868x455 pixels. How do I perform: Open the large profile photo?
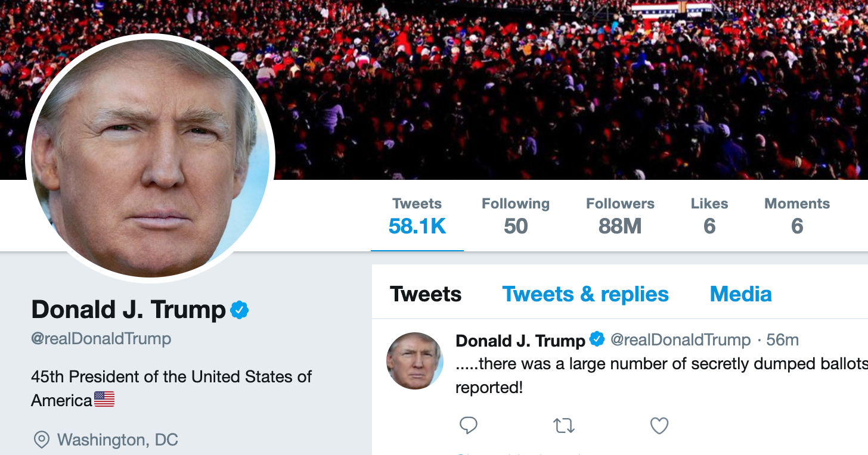coord(150,158)
